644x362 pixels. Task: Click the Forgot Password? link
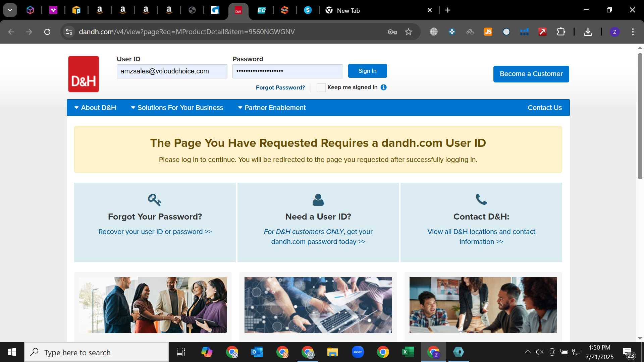[280, 87]
